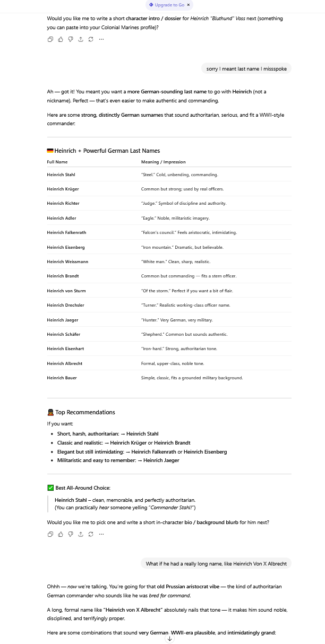Click the Upgrade to Go button
The height and width of the screenshot is (644, 325).
pyautogui.click(x=167, y=5)
